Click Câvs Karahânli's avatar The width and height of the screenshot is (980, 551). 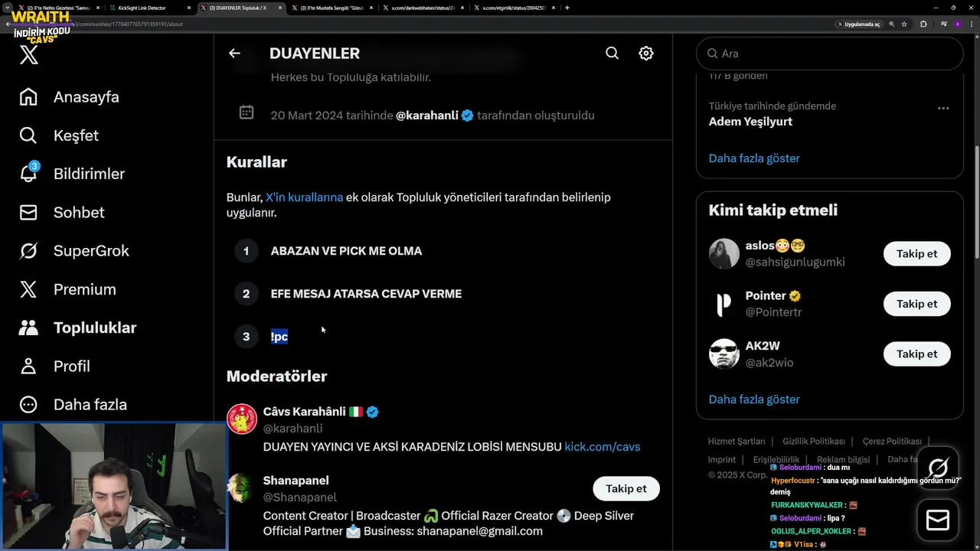point(242,419)
